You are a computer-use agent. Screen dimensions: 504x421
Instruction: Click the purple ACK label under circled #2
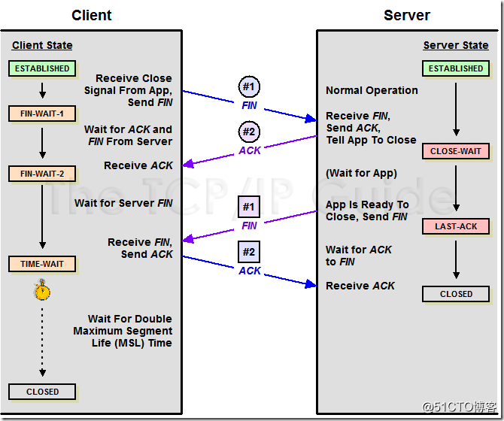click(250, 150)
